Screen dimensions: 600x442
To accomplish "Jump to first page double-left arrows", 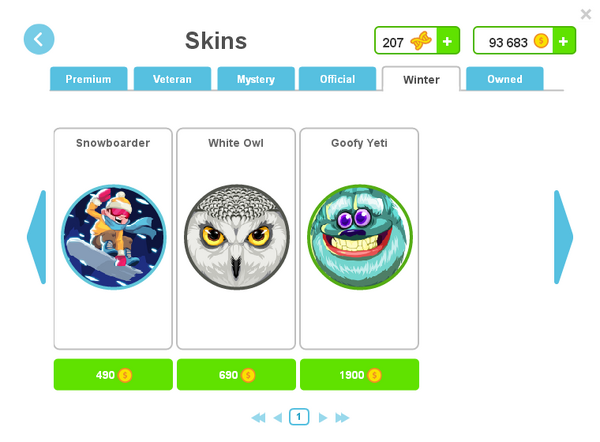I will pos(259,418).
